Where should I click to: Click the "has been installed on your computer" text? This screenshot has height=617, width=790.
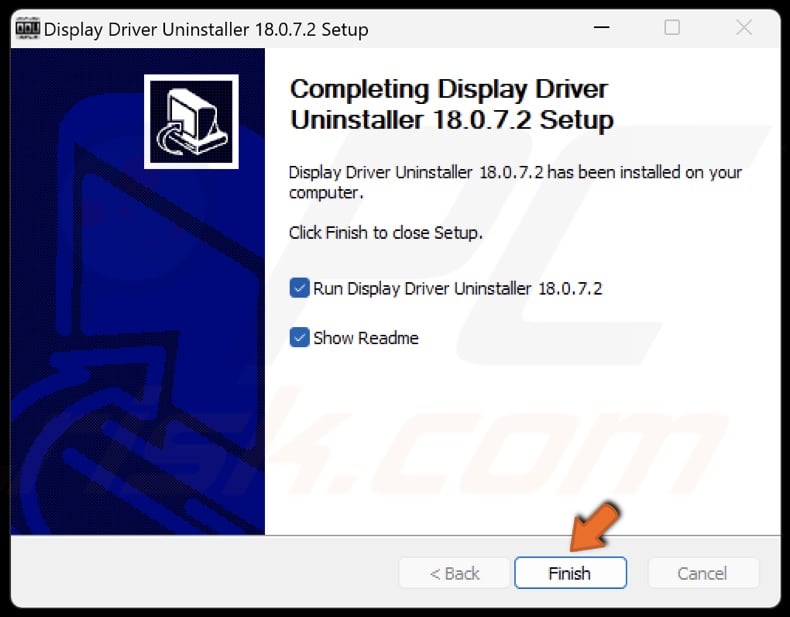pos(515,182)
